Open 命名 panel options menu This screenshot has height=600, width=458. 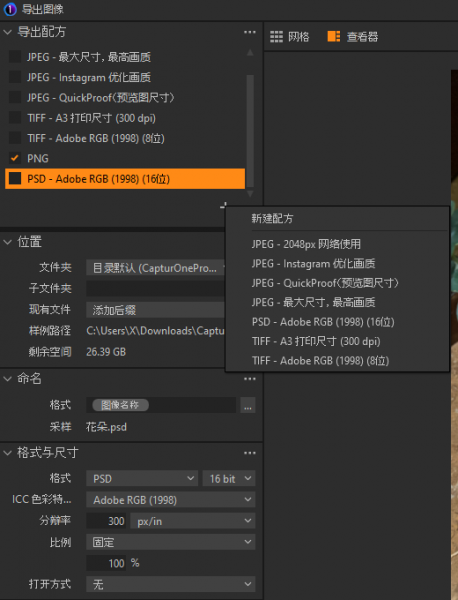click(249, 379)
